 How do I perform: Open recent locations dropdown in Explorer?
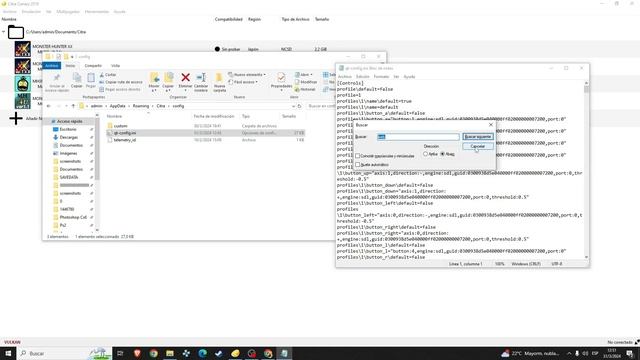pos(67,106)
